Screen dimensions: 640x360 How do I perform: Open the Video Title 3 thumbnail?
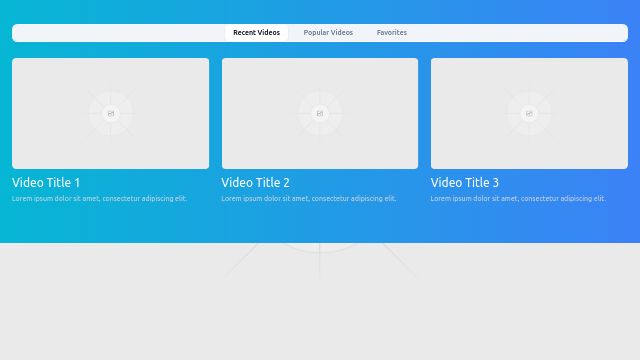click(529, 113)
